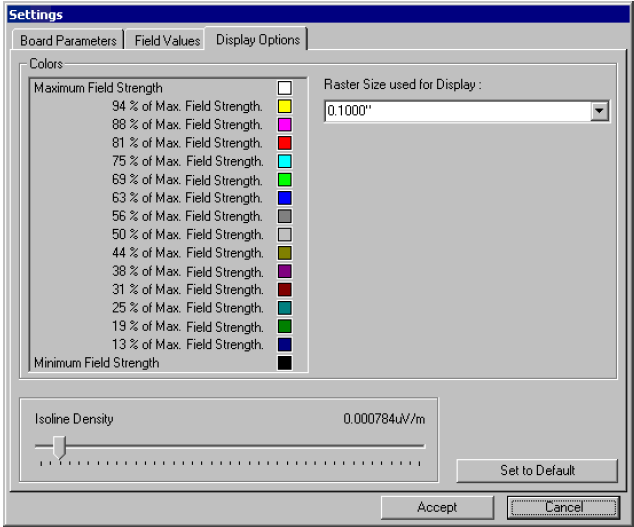Screen dimensions: 634x527
Task: Select the "75 % of Max. Field Strength." row text
Action: tap(188, 161)
